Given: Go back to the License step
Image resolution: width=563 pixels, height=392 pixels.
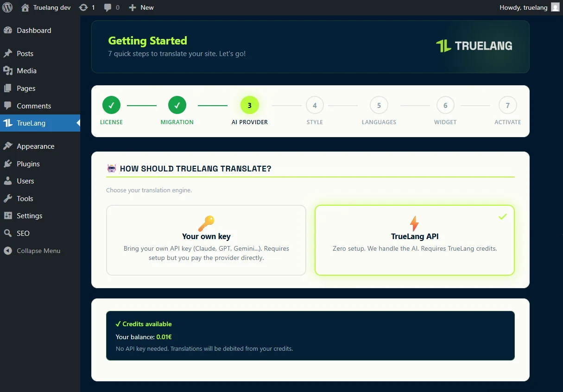Looking at the screenshot, I should pos(111,105).
